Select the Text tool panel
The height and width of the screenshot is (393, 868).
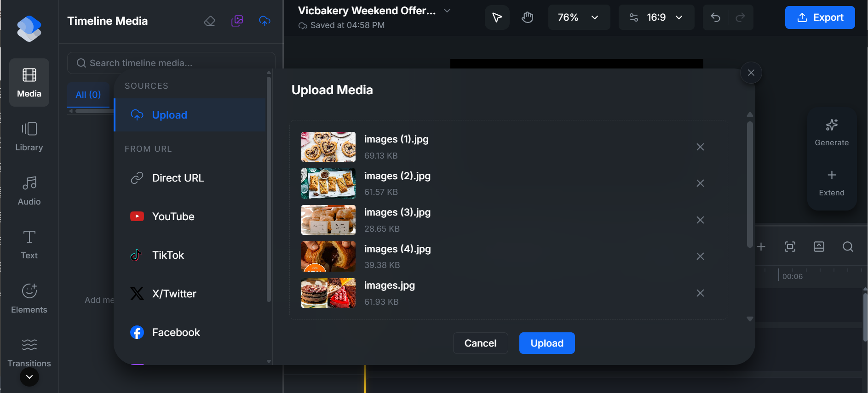(x=29, y=245)
